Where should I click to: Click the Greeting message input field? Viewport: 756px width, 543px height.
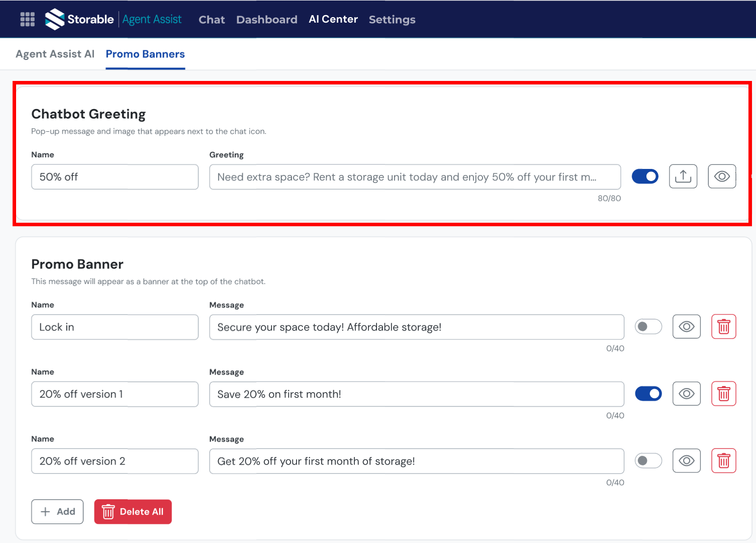pyautogui.click(x=415, y=177)
